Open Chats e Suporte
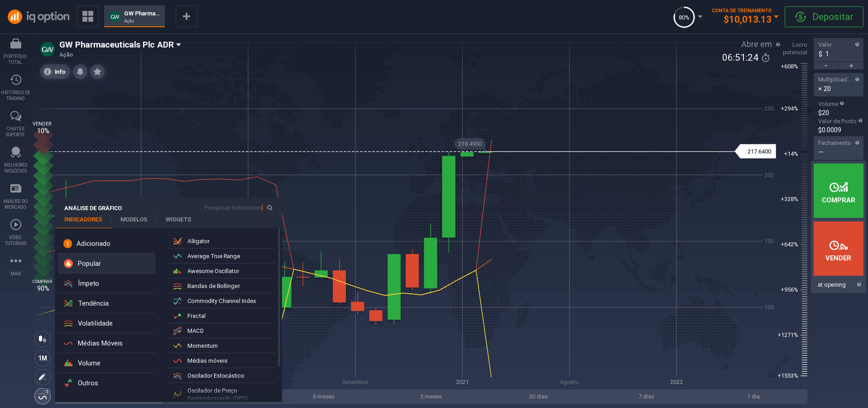The image size is (868, 408). [15, 124]
